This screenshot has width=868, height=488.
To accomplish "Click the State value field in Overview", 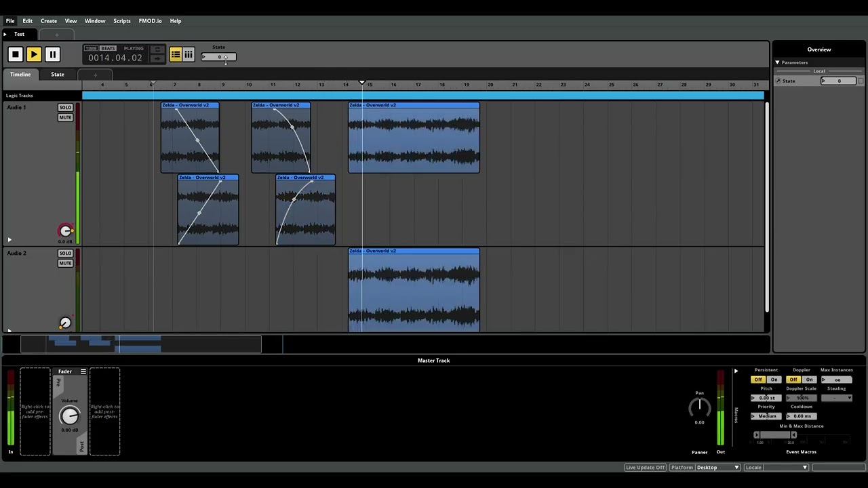I will pos(839,81).
